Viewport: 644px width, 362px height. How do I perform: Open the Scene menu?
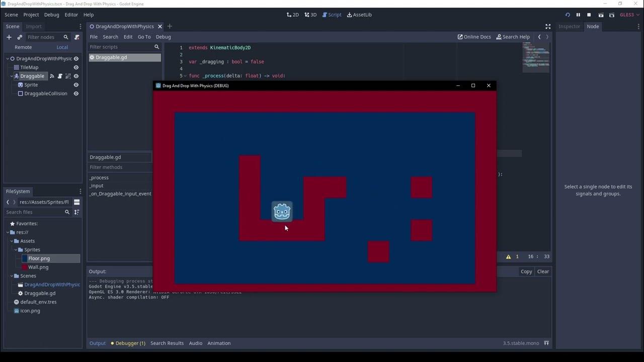point(11,15)
